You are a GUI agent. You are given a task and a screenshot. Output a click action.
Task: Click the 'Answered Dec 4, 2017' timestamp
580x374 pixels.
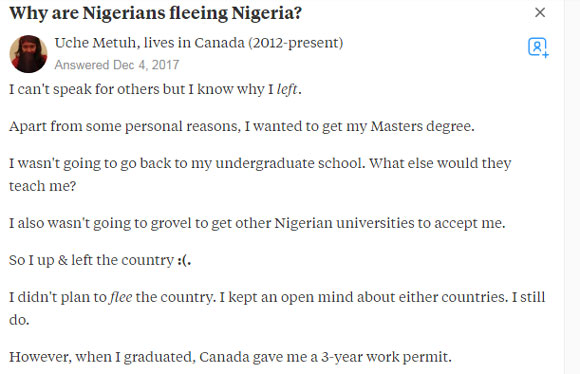tap(117, 65)
